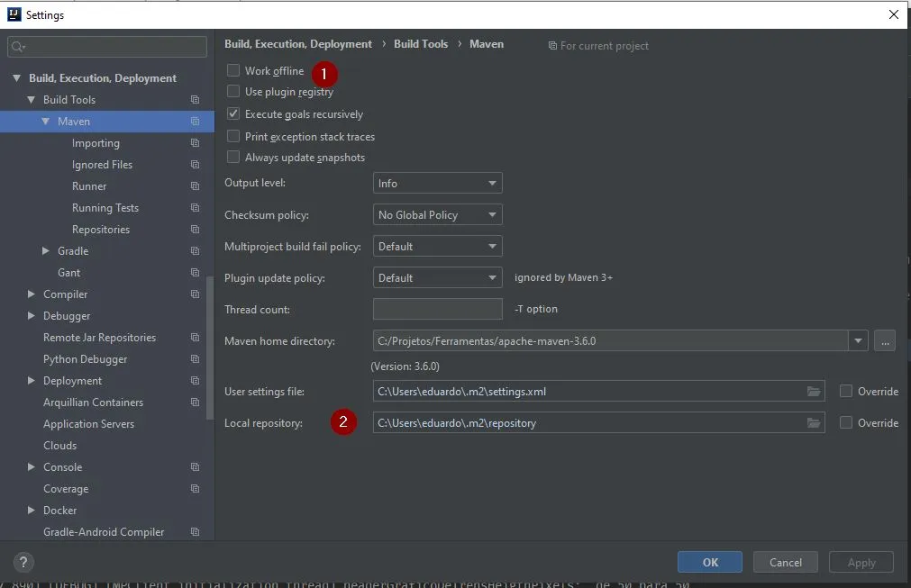The width and height of the screenshot is (911, 588).
Task: Click the project-level icon beside Compiler
Action: click(196, 294)
